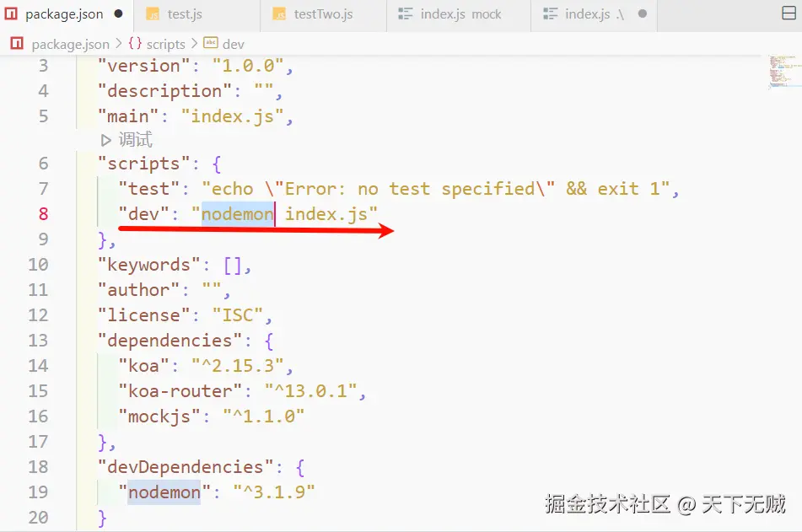Click the index.js mock tab file icon
The height and width of the screenshot is (532, 802).
click(405, 14)
